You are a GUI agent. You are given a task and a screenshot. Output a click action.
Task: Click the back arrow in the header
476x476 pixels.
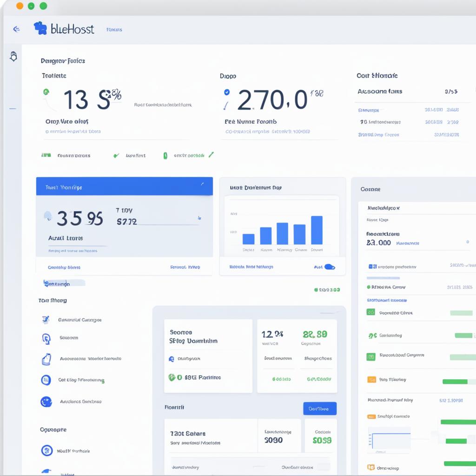coord(16,29)
